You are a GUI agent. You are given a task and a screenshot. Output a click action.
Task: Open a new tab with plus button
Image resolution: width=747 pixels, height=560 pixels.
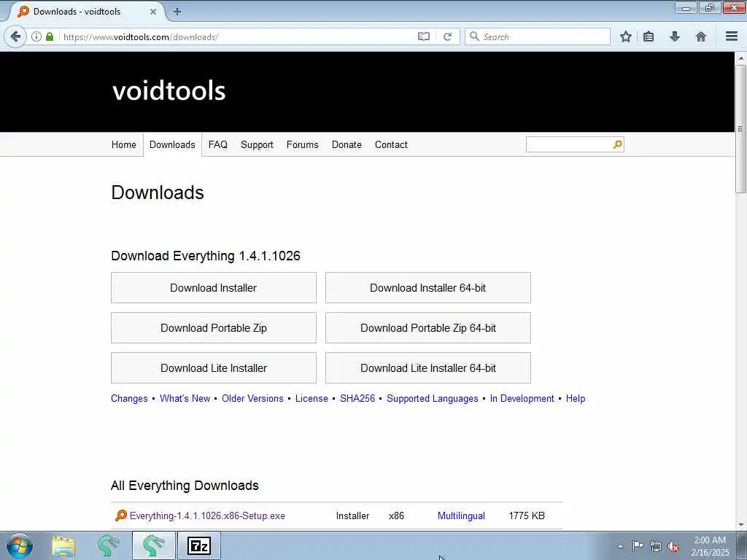coord(177,12)
